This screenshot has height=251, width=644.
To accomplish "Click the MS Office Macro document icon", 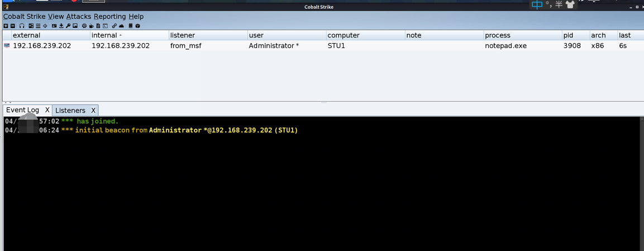I will click(x=98, y=26).
